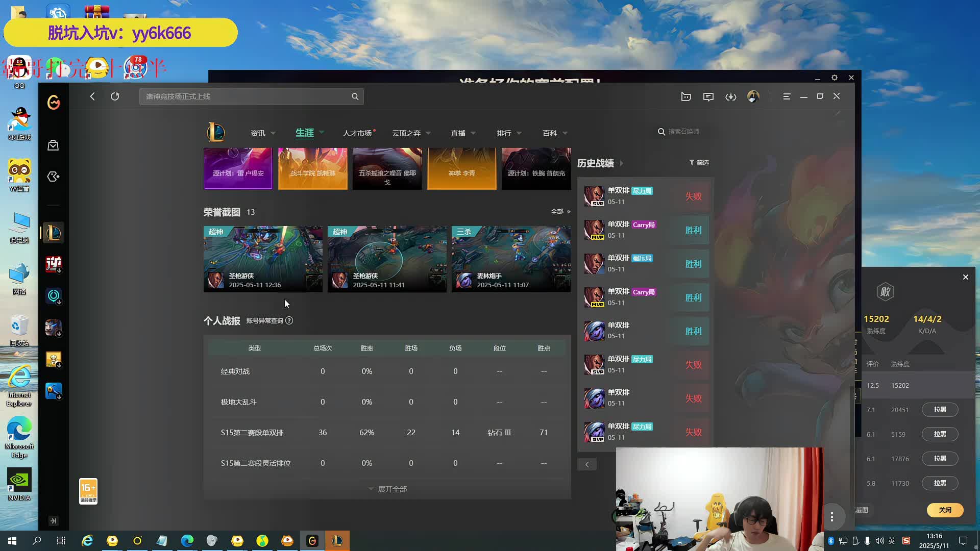Screen dimensions: 980x551
Task: Open the volume control in system tray
Action: tap(879, 541)
